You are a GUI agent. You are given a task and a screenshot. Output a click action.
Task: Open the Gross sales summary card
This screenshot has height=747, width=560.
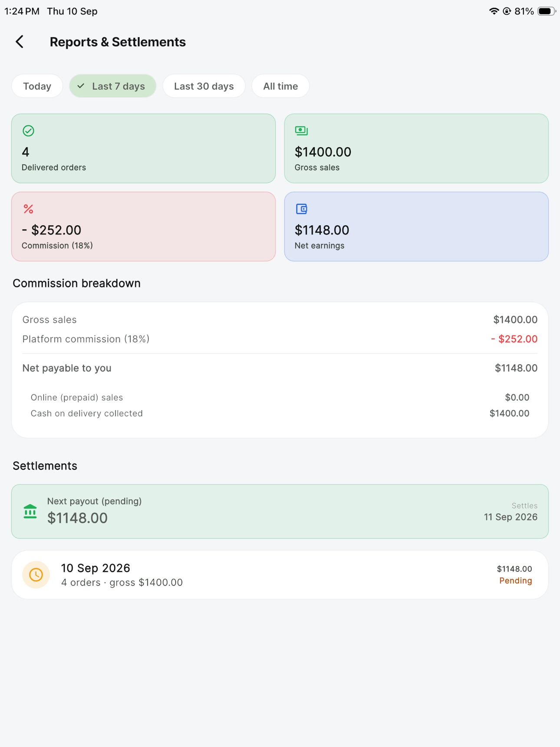[416, 149]
